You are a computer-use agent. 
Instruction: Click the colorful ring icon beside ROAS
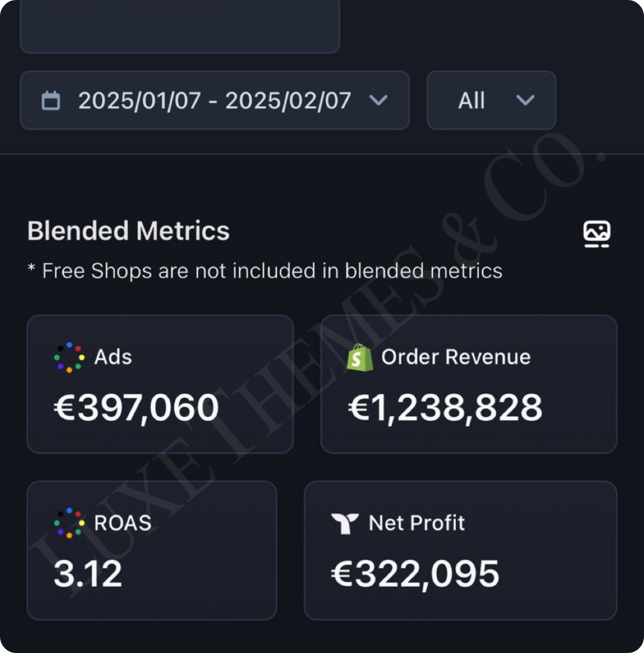pos(69,523)
